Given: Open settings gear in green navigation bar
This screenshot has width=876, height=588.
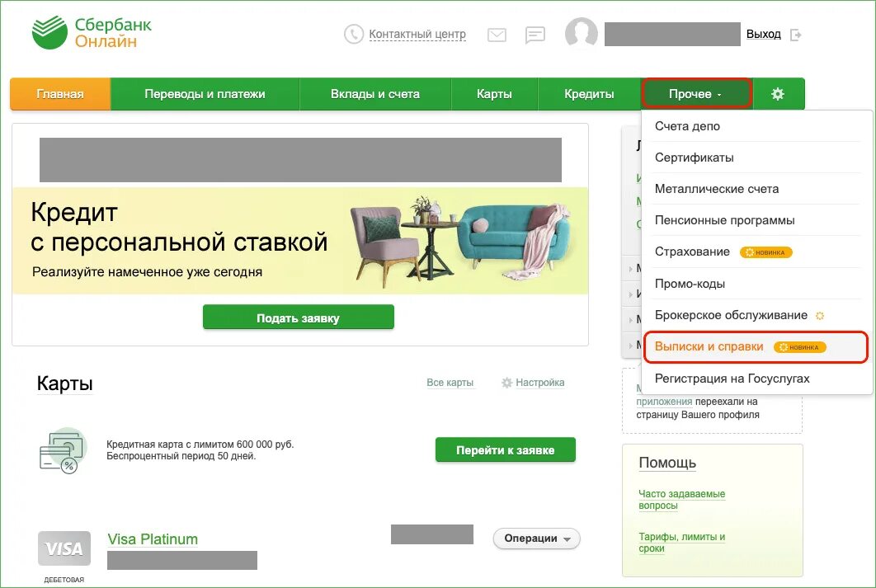Looking at the screenshot, I should click(x=778, y=94).
